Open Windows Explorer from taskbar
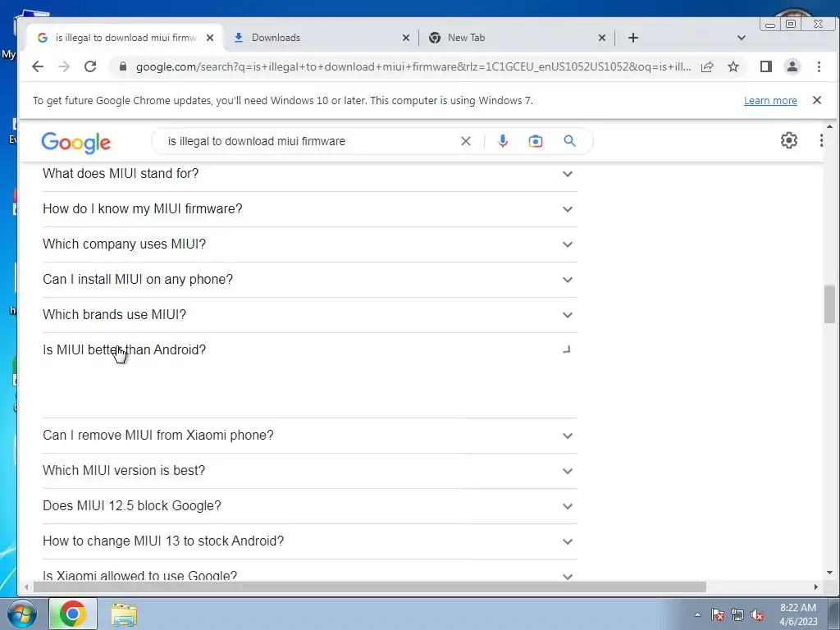Screen dimensions: 840x630 (124, 614)
